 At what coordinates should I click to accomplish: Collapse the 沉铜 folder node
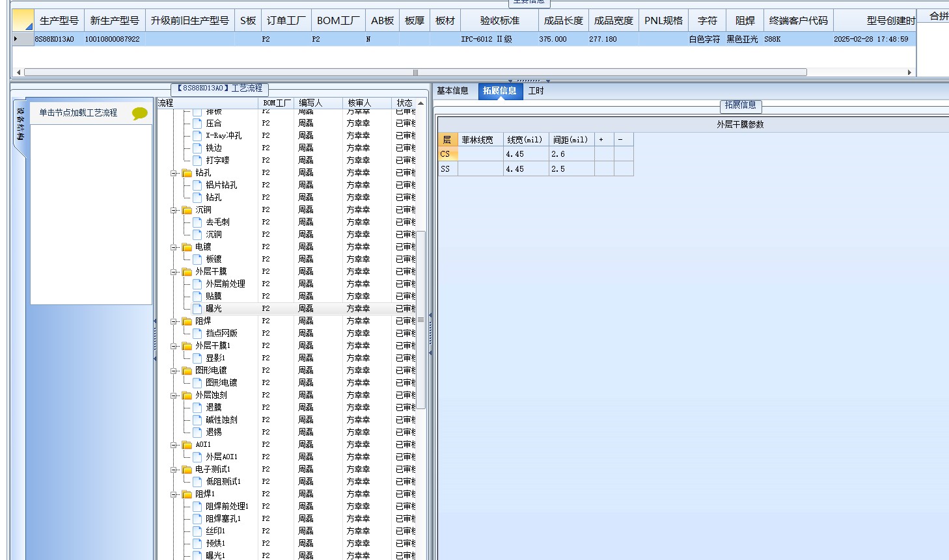pos(174,210)
